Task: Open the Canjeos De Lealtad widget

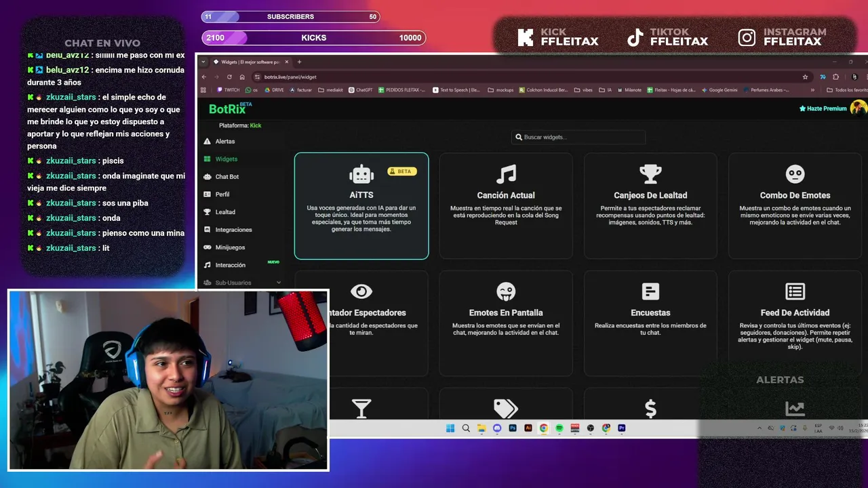Action: click(x=650, y=206)
